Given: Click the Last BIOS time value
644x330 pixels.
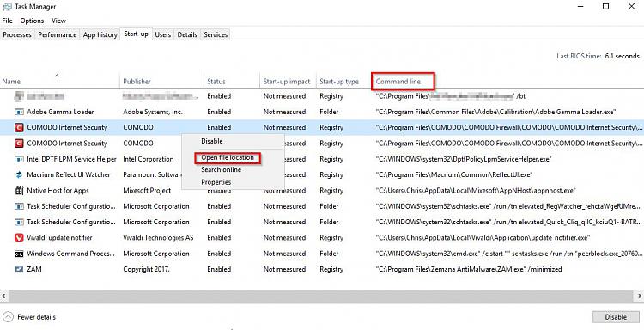Looking at the screenshot, I should pos(623,56).
